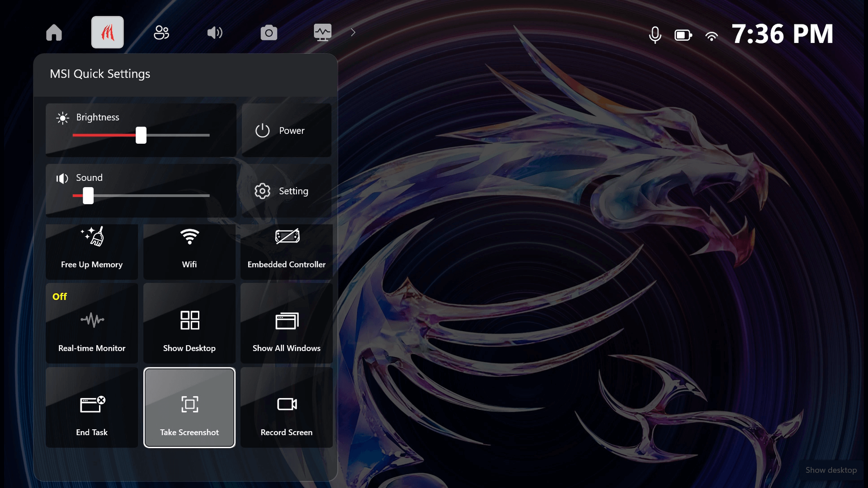Viewport: 868px width, 488px height.
Task: Drag the Sound volume slider
Action: 87,196
